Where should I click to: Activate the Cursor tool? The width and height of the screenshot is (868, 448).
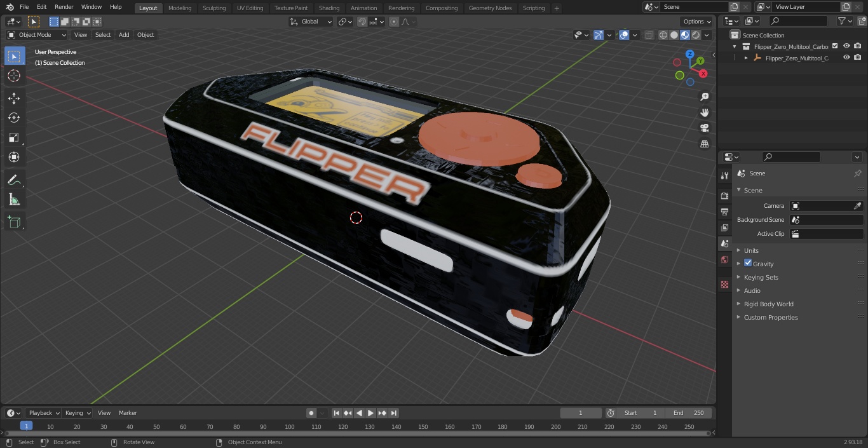tap(14, 76)
